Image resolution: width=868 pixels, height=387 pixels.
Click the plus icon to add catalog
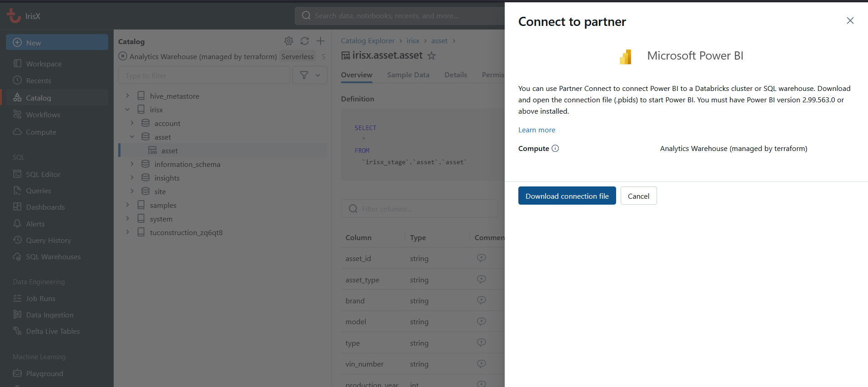point(321,41)
